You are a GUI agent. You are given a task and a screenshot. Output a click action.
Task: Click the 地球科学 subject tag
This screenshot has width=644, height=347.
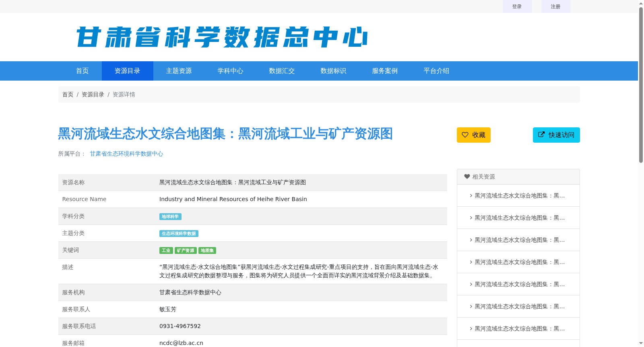click(170, 217)
